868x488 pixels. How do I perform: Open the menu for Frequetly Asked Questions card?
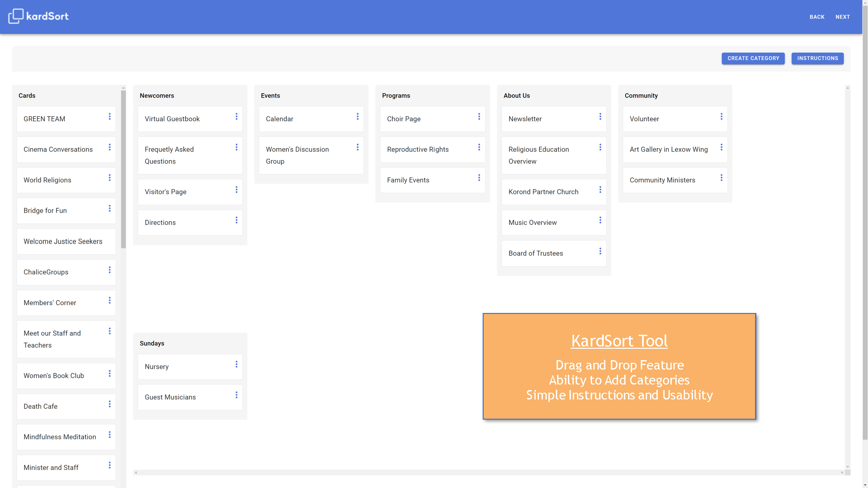point(237,147)
